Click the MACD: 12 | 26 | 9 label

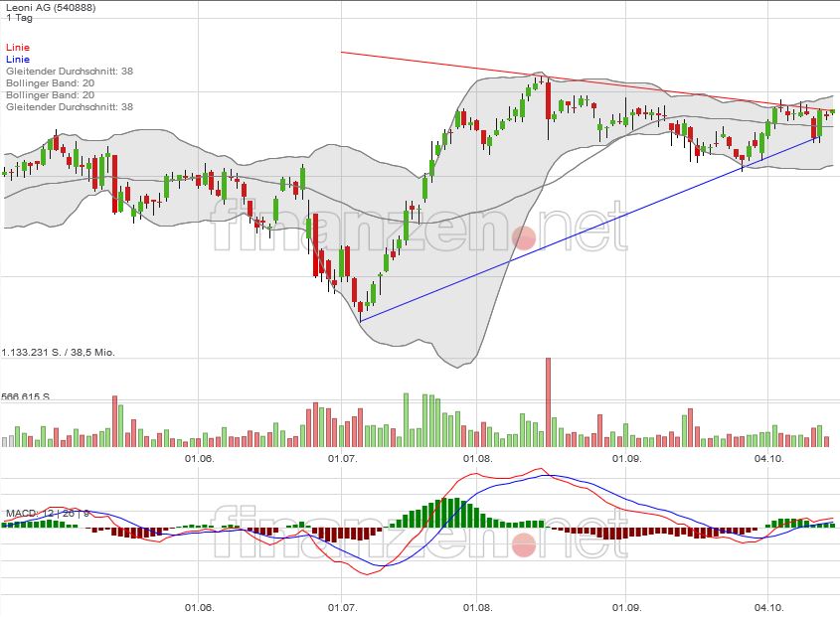click(48, 513)
